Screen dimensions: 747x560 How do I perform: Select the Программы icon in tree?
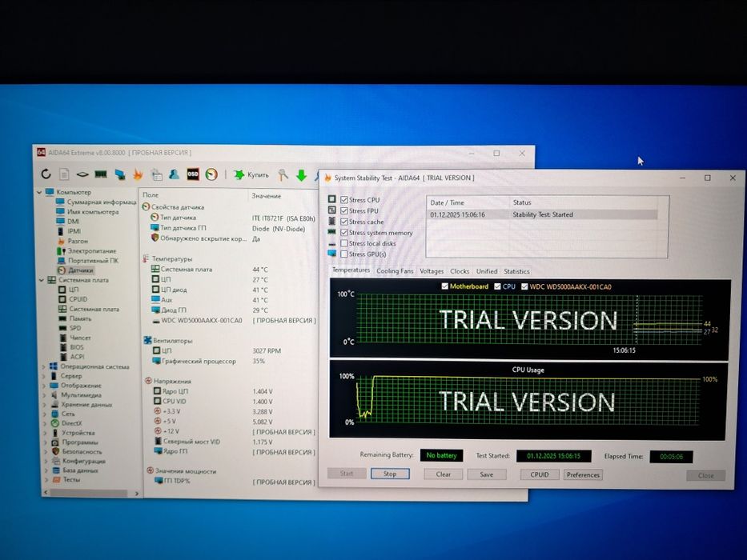tap(55, 442)
